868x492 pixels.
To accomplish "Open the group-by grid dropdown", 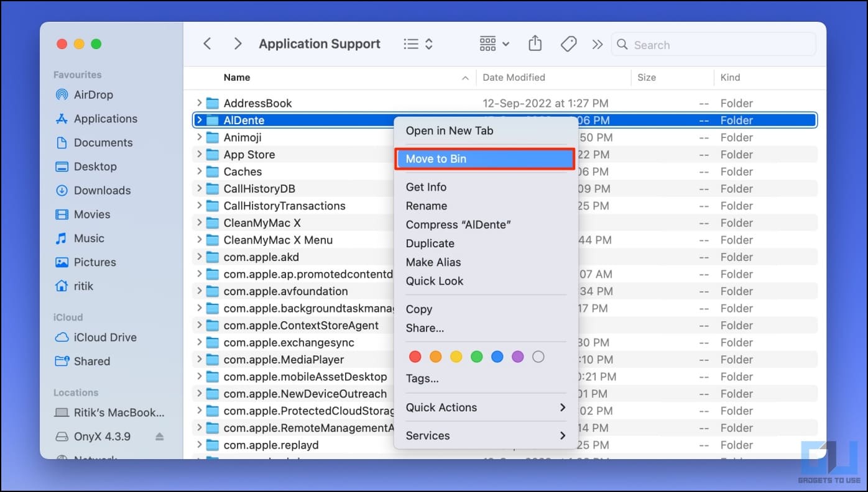I will (x=495, y=44).
